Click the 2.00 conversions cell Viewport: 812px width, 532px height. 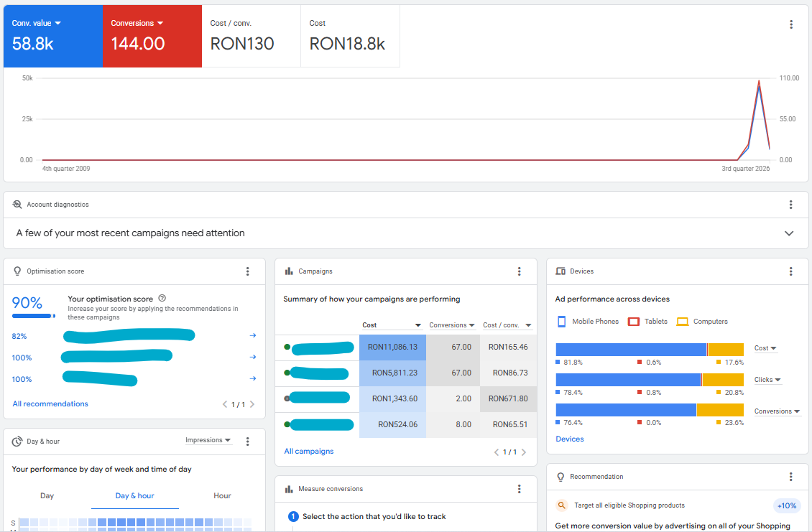[x=453, y=398]
